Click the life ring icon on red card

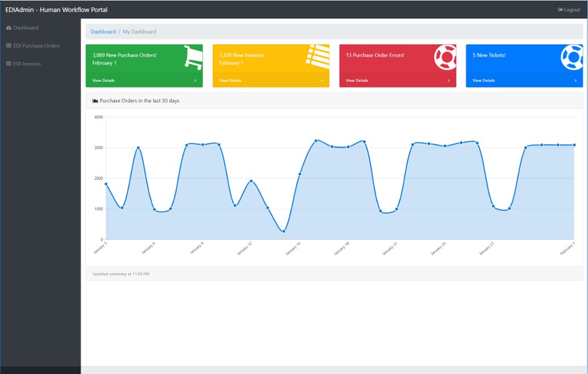(x=445, y=57)
